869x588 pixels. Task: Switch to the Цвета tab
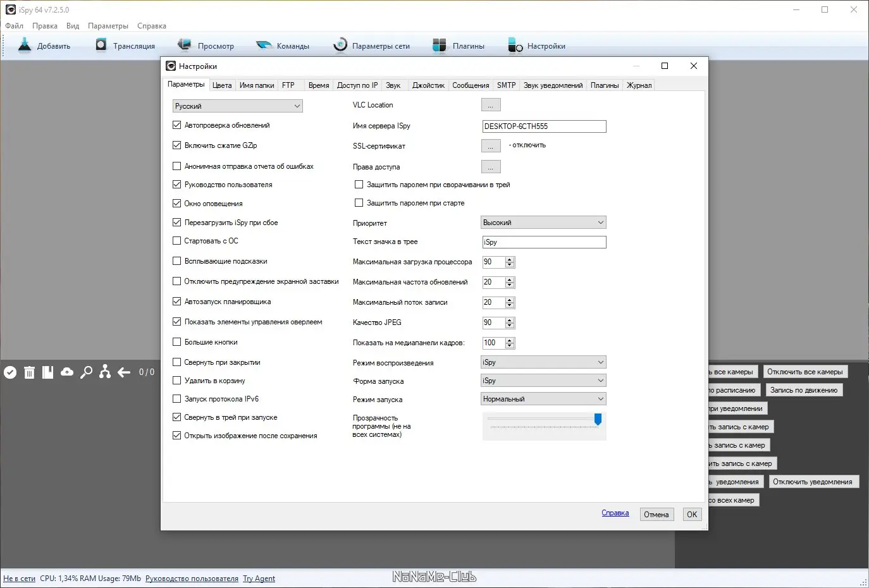point(222,85)
